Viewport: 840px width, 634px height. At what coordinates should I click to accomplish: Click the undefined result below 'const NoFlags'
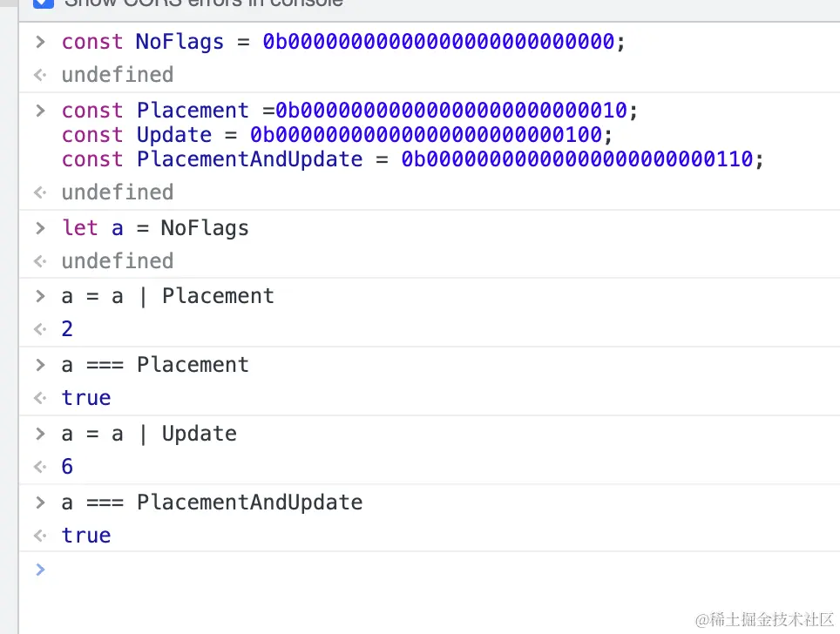click(118, 74)
